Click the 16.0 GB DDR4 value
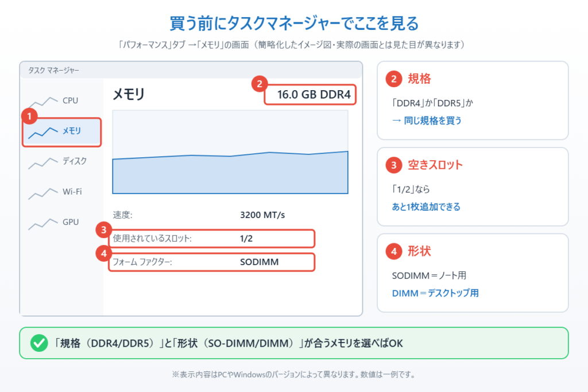 314,95
